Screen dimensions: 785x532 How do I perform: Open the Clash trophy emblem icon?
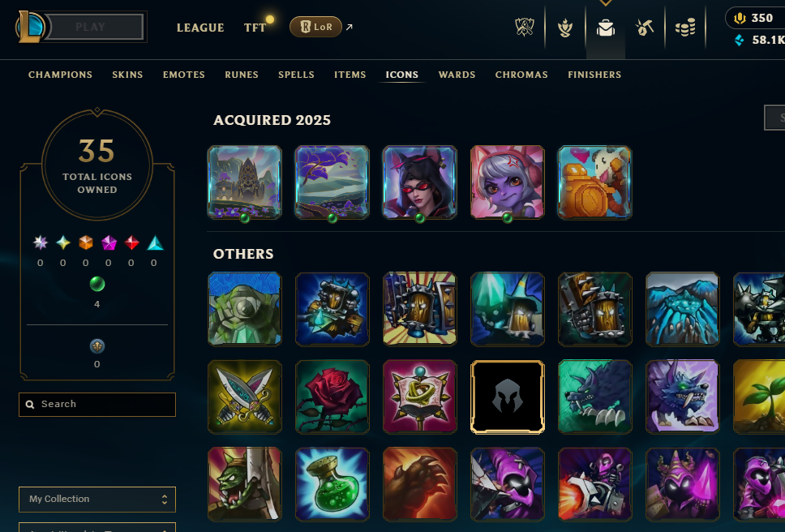click(525, 28)
